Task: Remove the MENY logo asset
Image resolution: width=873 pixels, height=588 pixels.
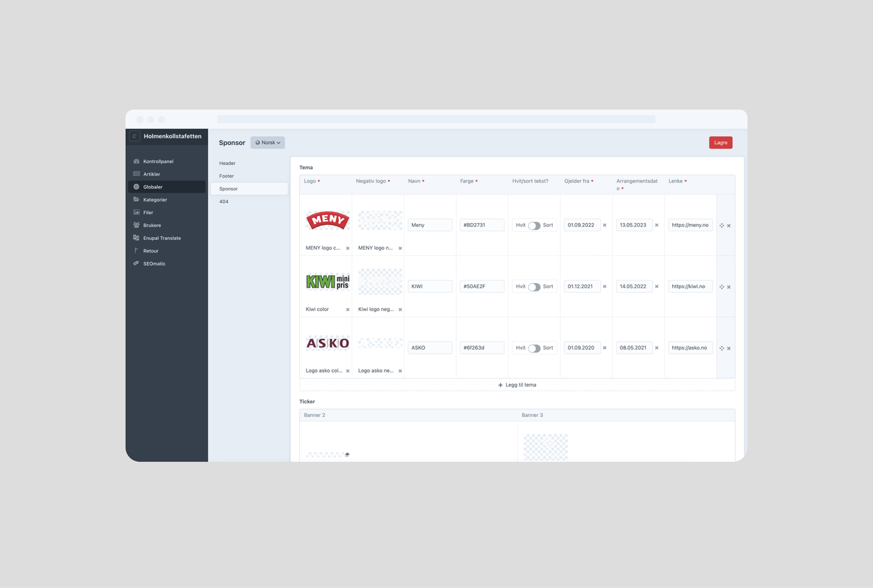Action: [x=348, y=249]
